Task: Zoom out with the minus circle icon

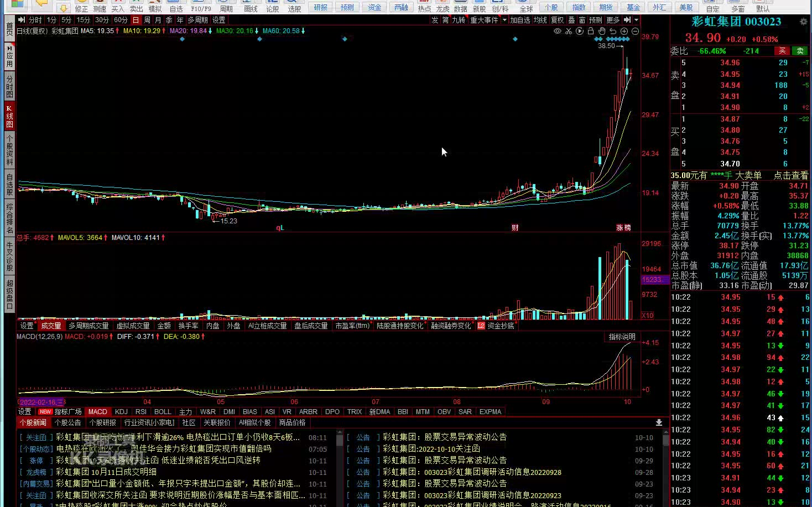Action: pyautogui.click(x=635, y=32)
